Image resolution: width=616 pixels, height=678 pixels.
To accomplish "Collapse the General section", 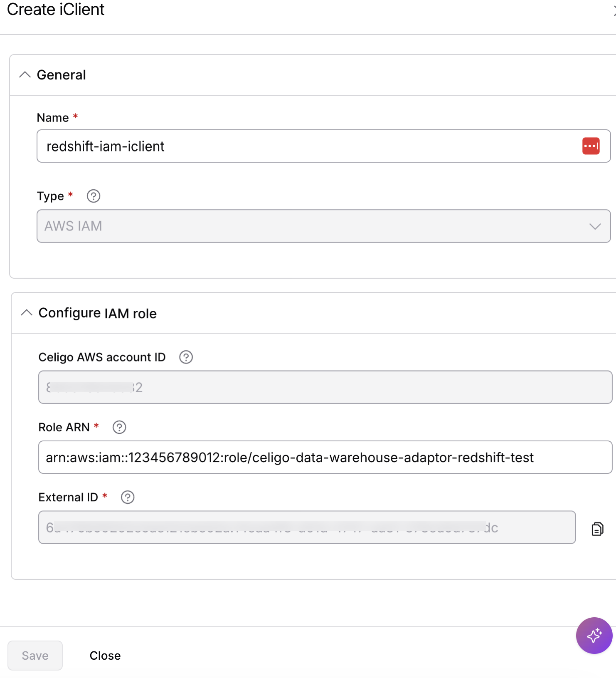I will point(25,75).
